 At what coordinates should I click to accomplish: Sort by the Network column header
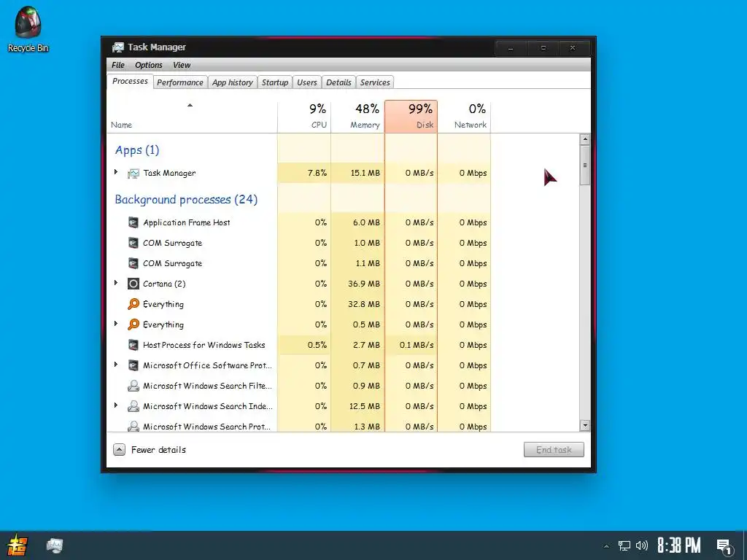[x=465, y=117]
